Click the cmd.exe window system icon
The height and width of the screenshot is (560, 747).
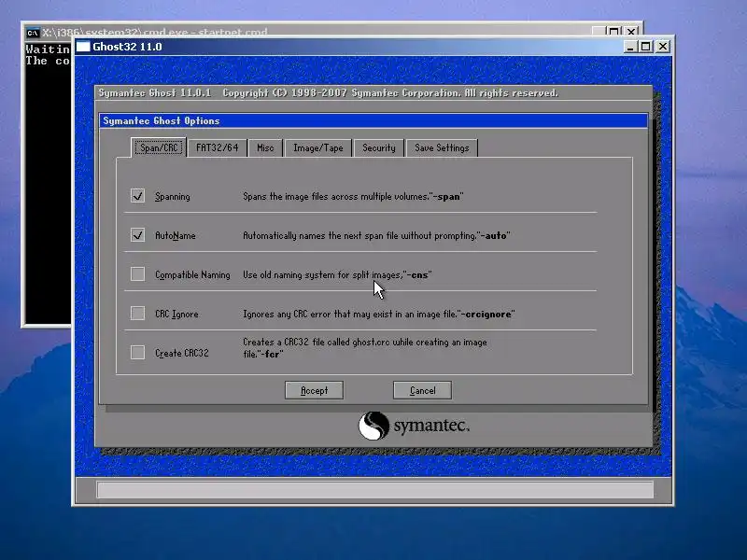click(33, 33)
